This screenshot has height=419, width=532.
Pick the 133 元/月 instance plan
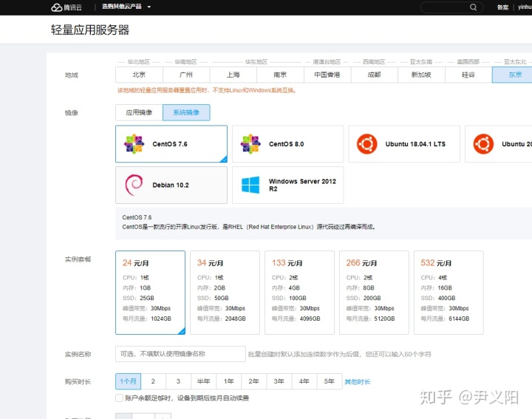coord(299,293)
